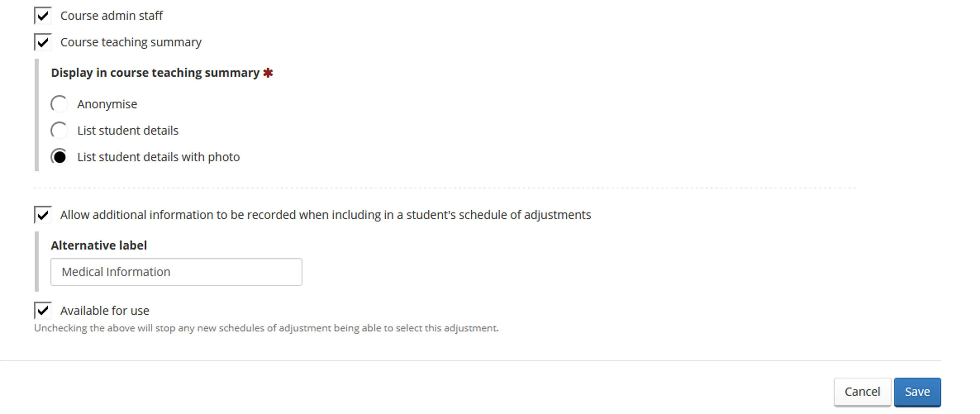
Task: Click into the Alternative label text field
Action: (x=176, y=272)
